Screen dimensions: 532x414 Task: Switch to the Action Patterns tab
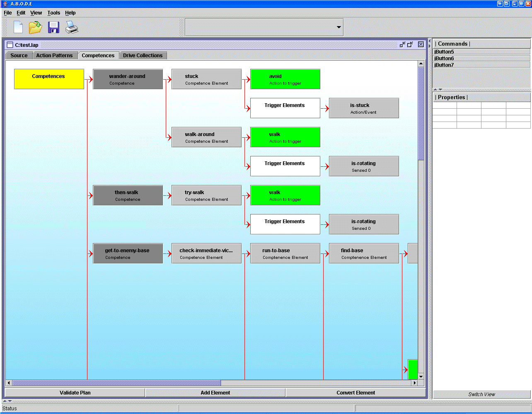click(54, 56)
